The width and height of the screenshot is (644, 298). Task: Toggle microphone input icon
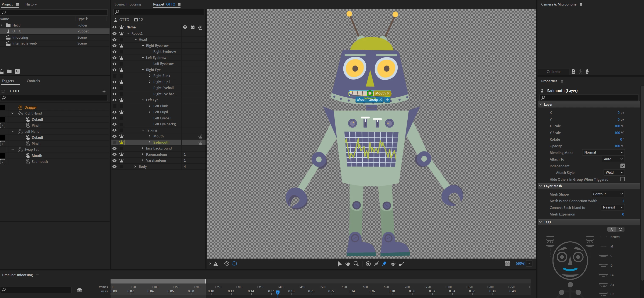(x=587, y=71)
